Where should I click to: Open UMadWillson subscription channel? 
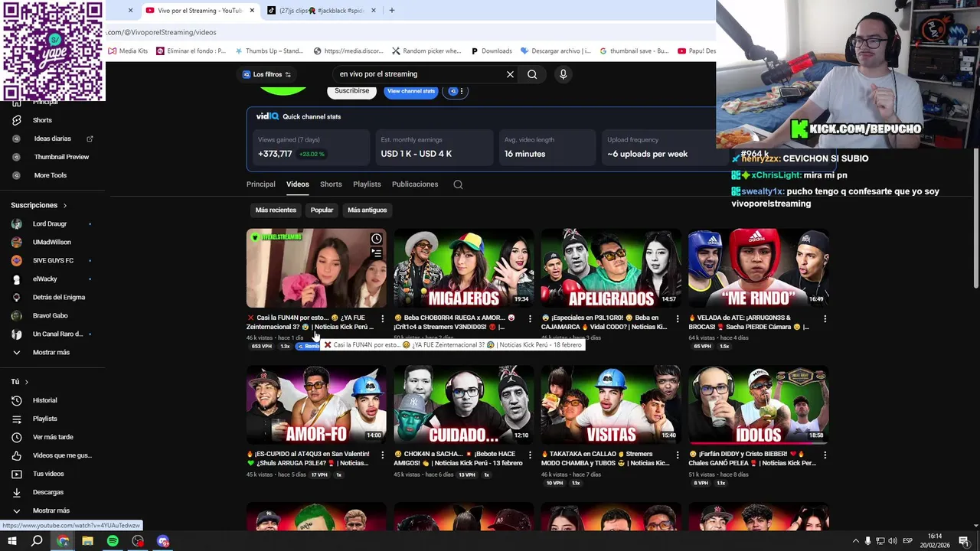(51, 243)
